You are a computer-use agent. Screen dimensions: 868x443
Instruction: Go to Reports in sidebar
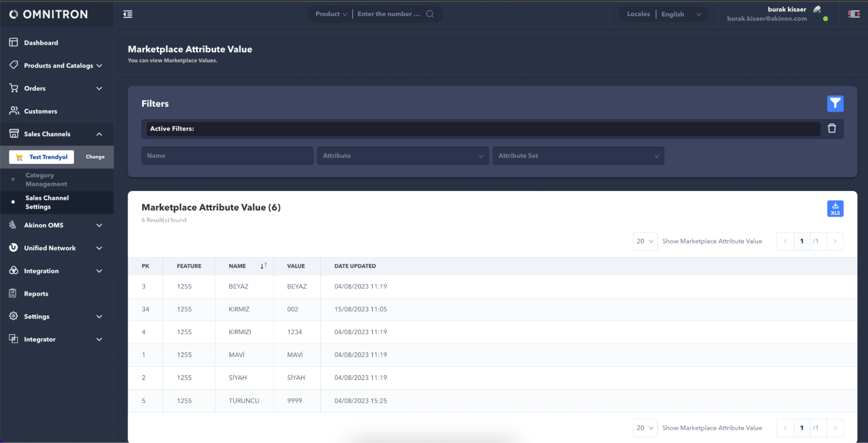[x=36, y=294]
